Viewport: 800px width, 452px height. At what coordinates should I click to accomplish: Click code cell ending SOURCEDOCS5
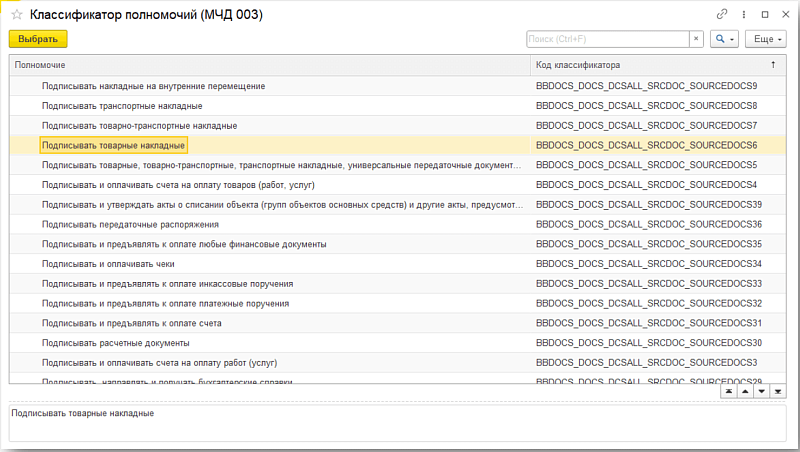coord(658,165)
